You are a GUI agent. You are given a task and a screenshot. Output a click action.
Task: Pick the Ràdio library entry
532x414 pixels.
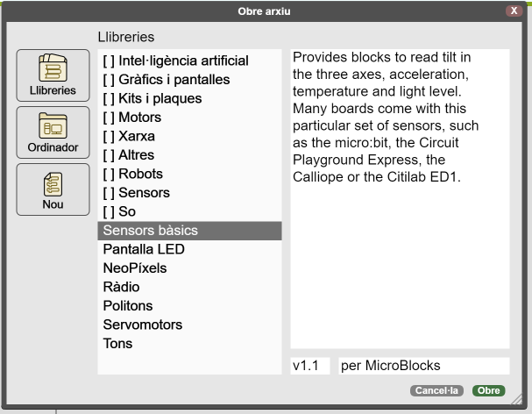tap(121, 287)
